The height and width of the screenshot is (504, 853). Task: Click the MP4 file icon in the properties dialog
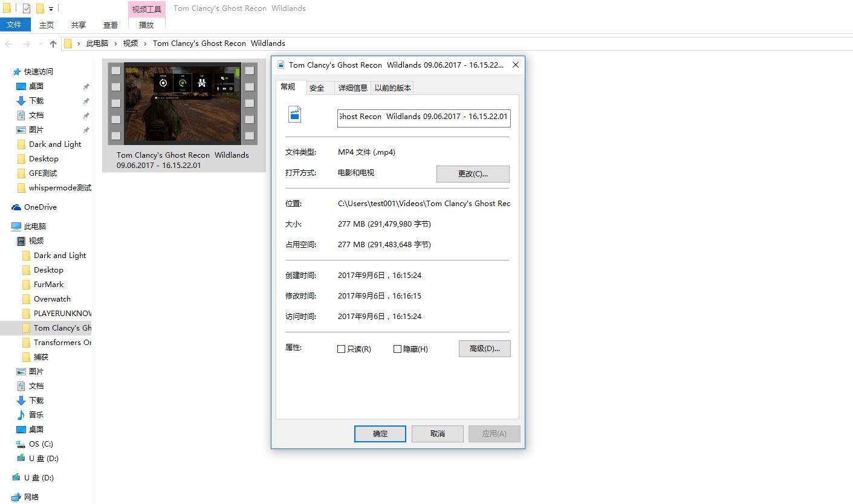pos(294,114)
